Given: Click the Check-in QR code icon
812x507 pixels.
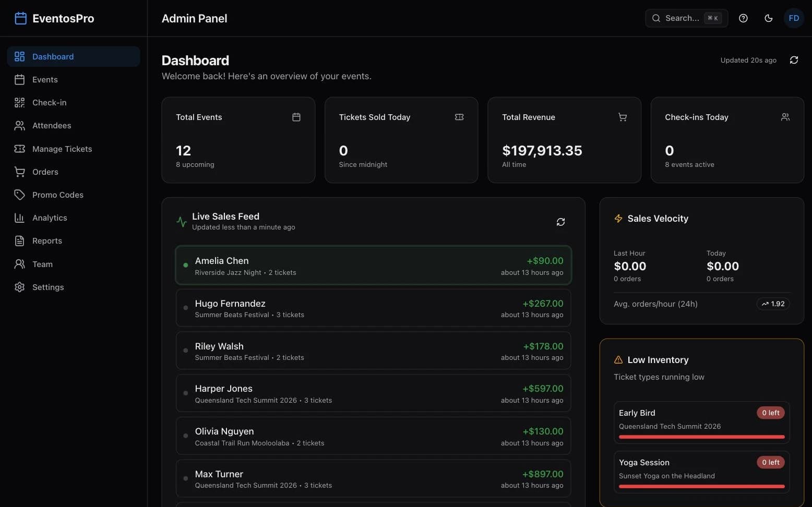Looking at the screenshot, I should [19, 103].
